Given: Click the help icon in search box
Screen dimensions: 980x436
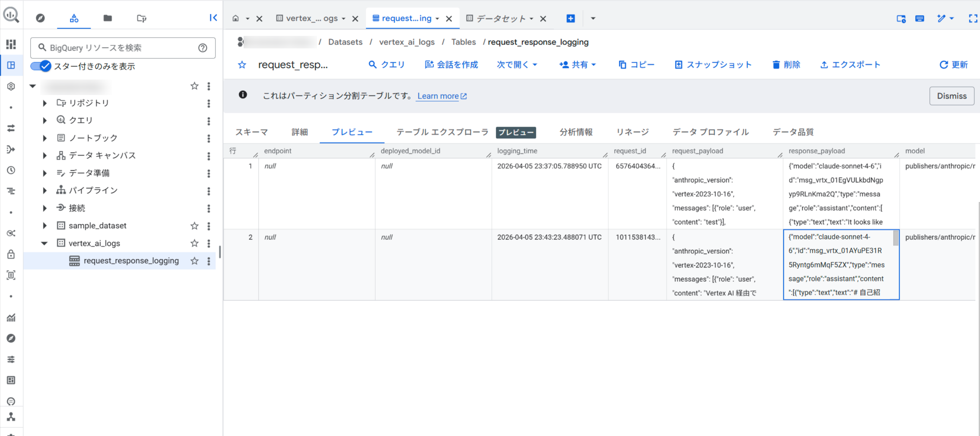Looking at the screenshot, I should pyautogui.click(x=203, y=48).
